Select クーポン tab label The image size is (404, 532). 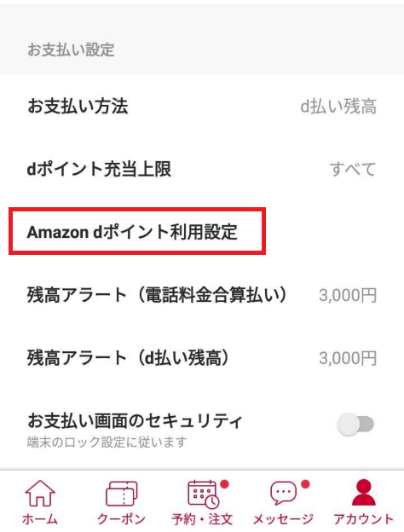[x=121, y=518]
